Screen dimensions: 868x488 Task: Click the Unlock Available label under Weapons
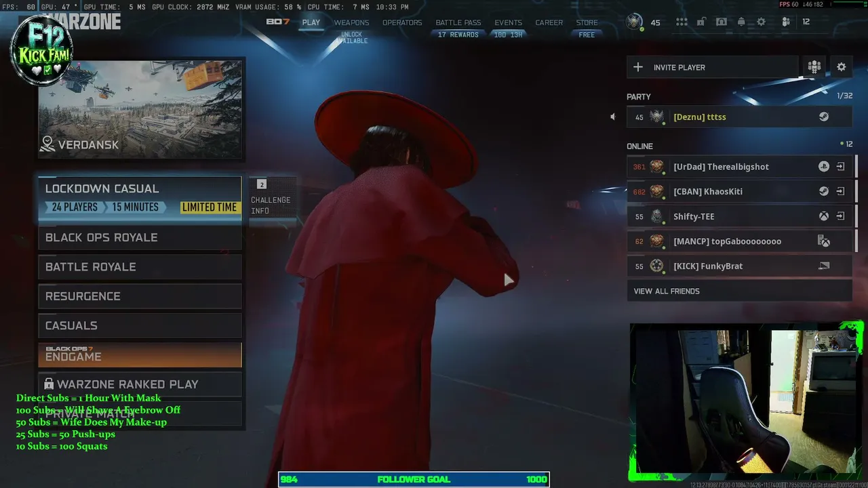[352, 37]
